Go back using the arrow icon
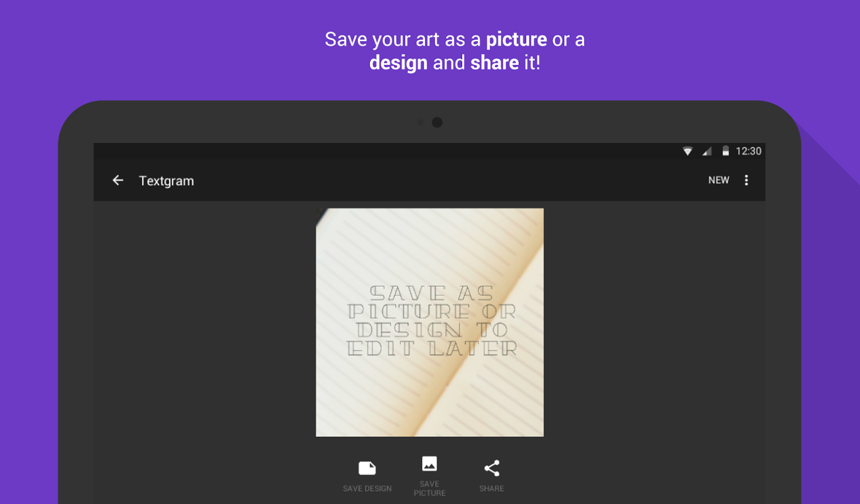 (118, 180)
